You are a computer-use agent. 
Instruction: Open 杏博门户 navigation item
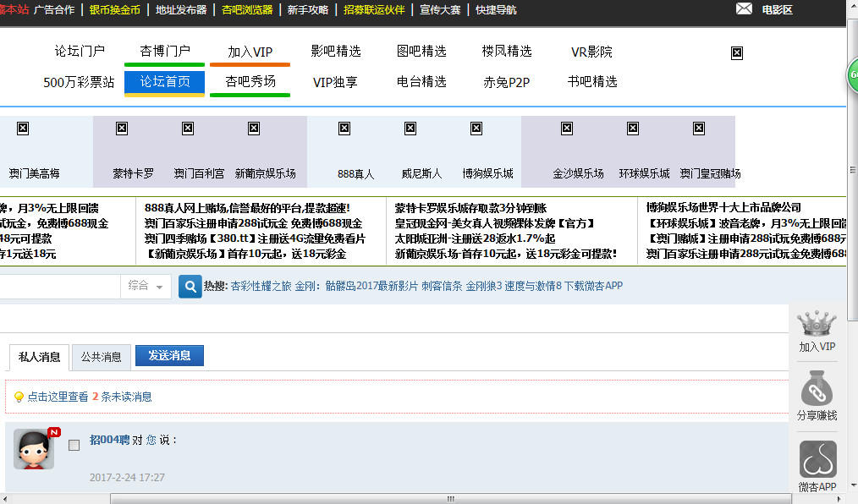pyautogui.click(x=165, y=52)
